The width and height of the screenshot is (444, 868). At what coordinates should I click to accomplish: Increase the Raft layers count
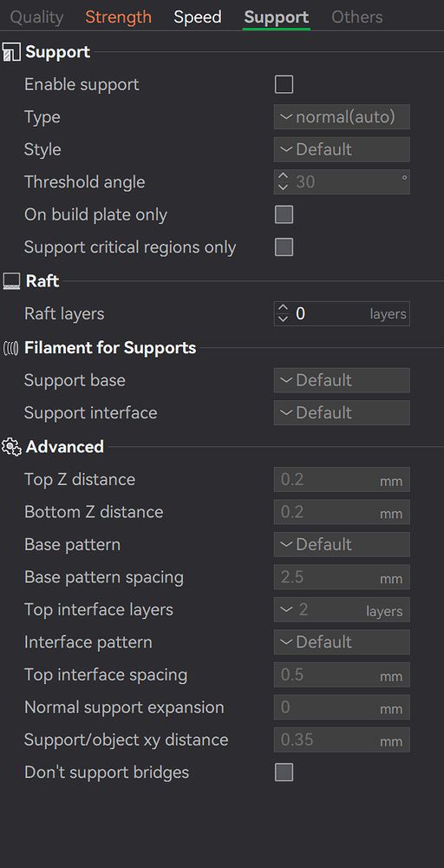click(x=284, y=308)
